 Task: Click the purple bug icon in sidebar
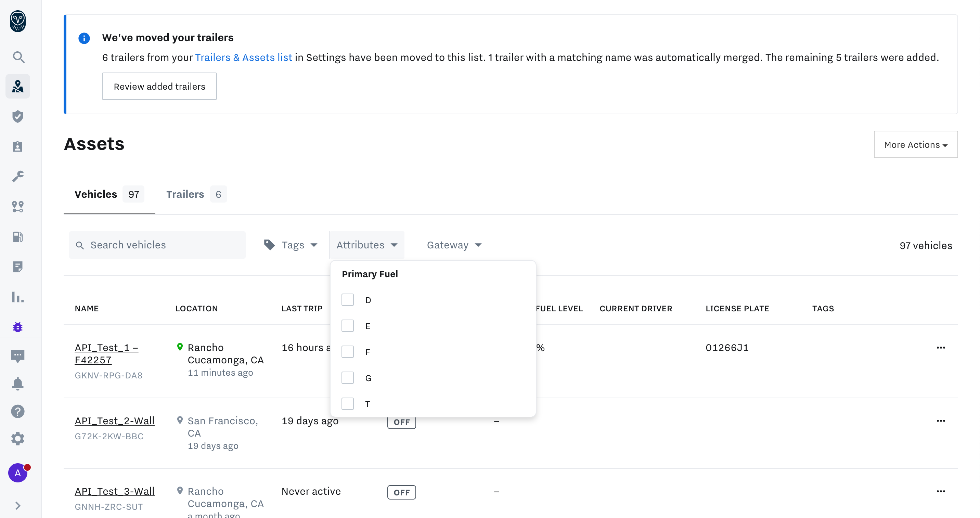(x=18, y=327)
